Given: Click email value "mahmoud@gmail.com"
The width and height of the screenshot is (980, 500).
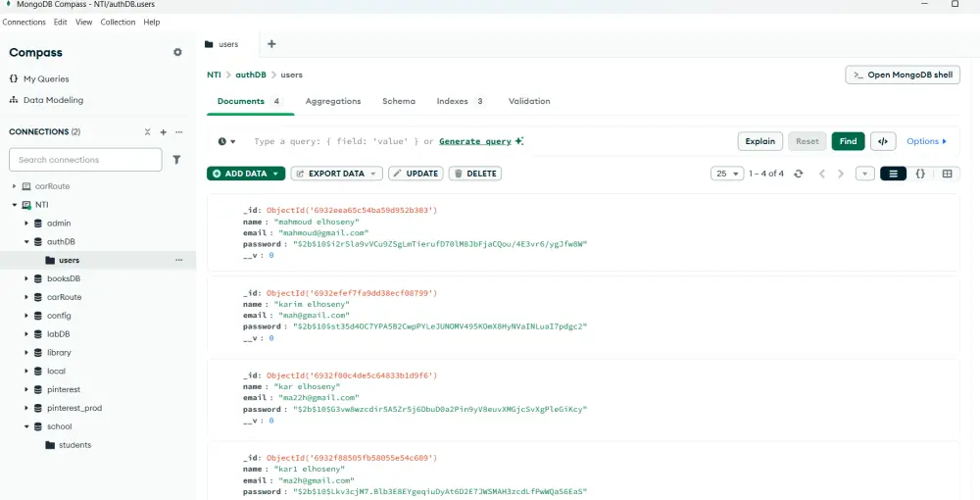Looking at the screenshot, I should coord(322,232).
